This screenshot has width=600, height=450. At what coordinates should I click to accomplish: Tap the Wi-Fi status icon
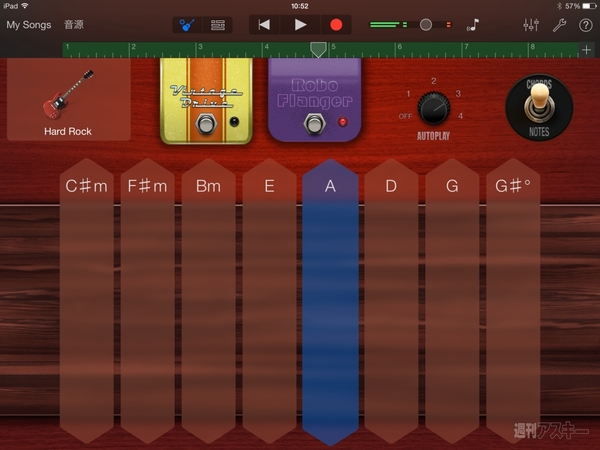click(25, 6)
